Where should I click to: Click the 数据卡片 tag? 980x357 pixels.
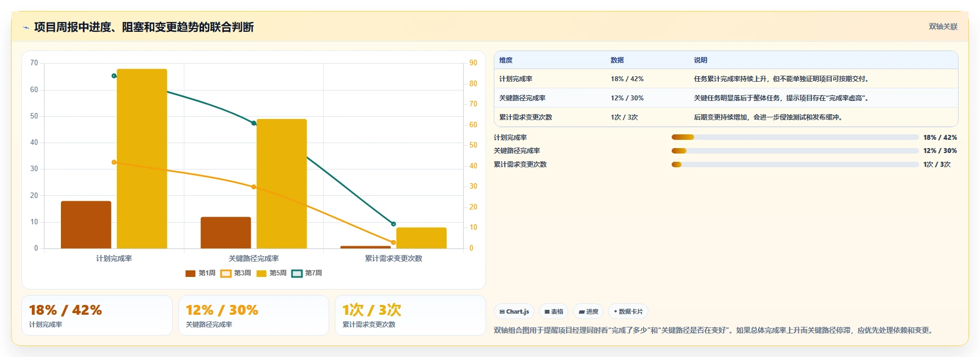[x=628, y=311]
